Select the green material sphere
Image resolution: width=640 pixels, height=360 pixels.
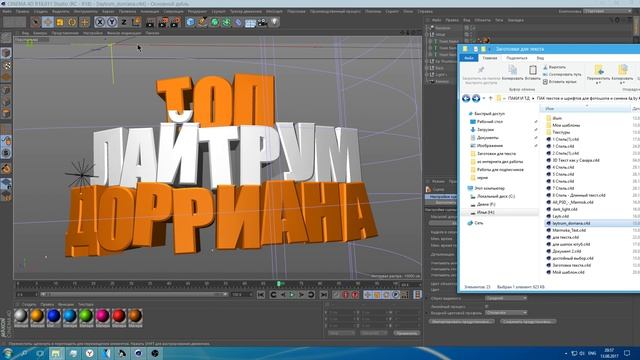pyautogui.click(x=86, y=316)
